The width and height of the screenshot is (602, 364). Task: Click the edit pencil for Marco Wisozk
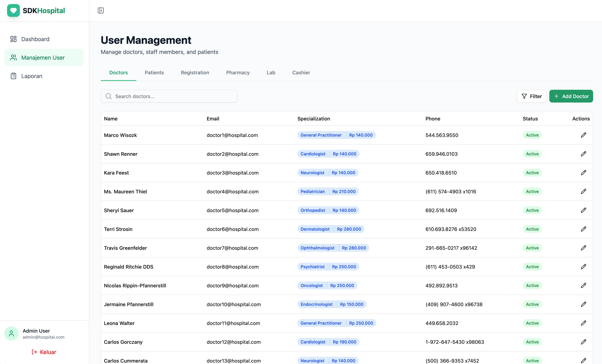[584, 135]
